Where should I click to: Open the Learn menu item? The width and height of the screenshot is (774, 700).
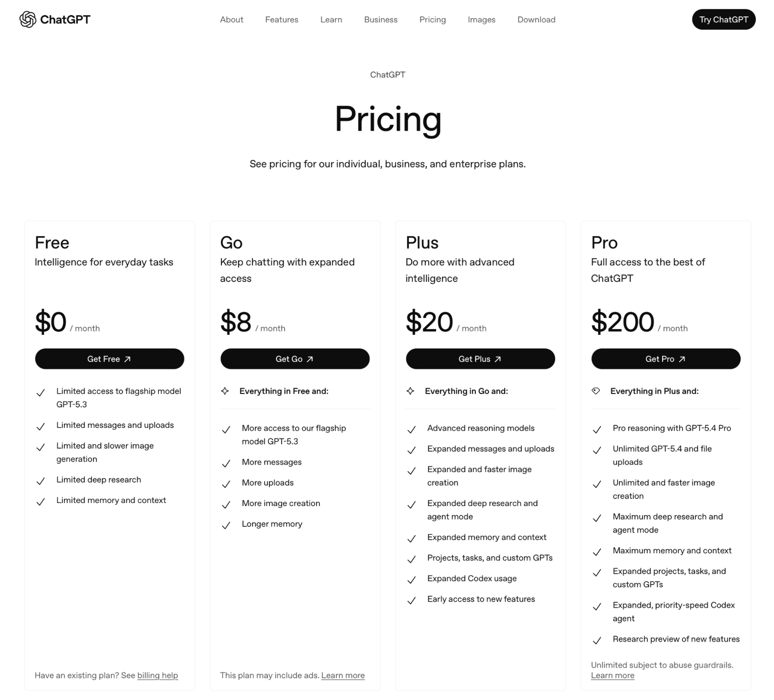(331, 19)
